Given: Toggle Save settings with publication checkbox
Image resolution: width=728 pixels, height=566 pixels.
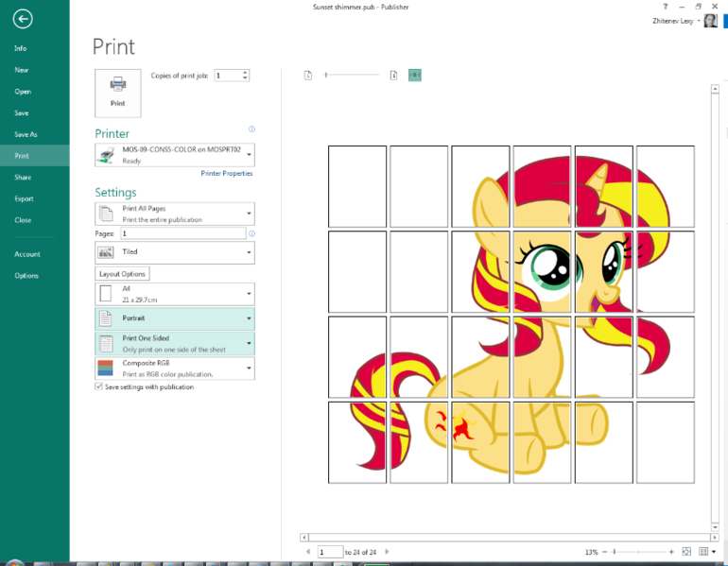Looking at the screenshot, I should 98,386.
